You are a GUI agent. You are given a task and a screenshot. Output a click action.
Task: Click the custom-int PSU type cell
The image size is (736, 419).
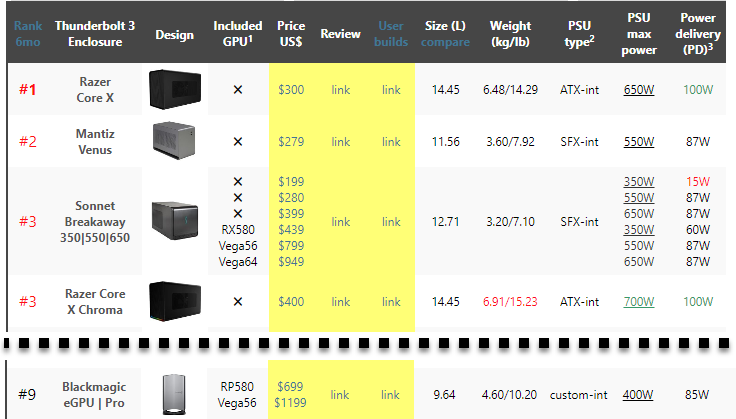click(x=578, y=395)
